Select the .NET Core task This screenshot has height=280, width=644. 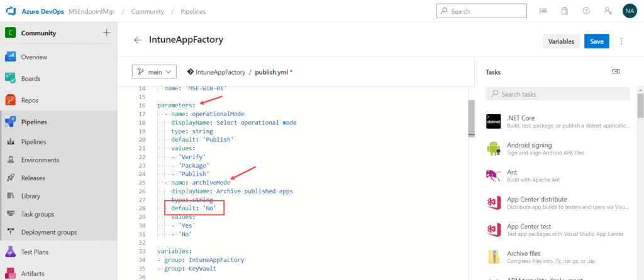[557, 121]
